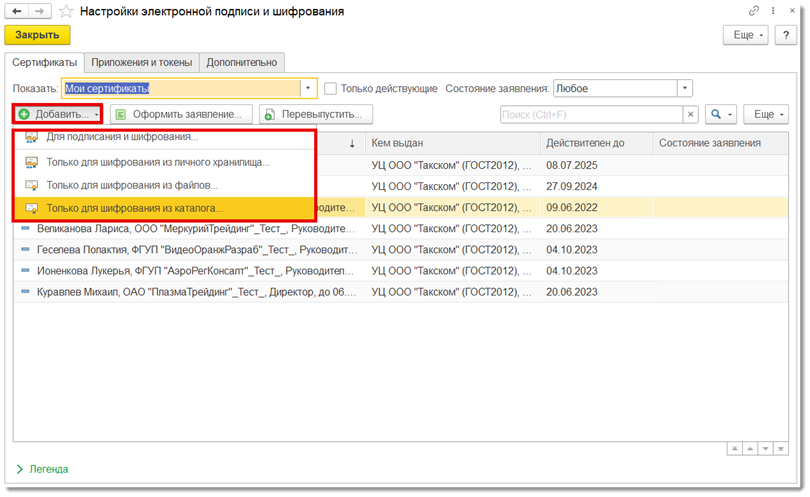Copy link using the chain icon
This screenshot has height=497, width=810.
[x=754, y=11]
